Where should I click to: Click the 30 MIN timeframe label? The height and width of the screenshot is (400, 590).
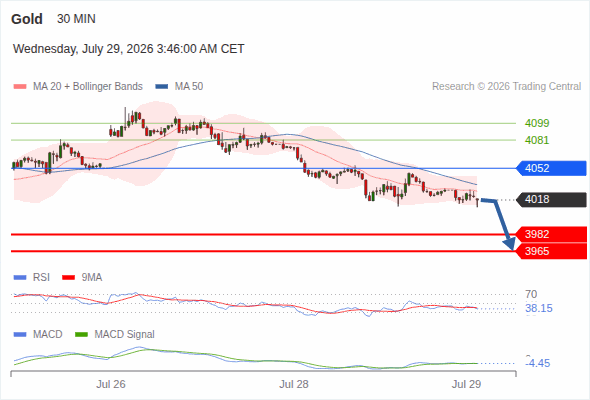[76, 19]
